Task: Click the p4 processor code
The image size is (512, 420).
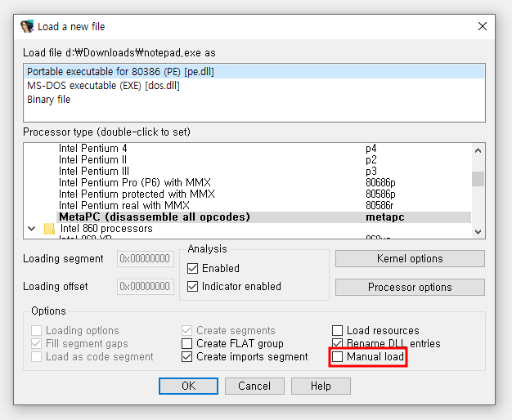Action: (x=371, y=149)
